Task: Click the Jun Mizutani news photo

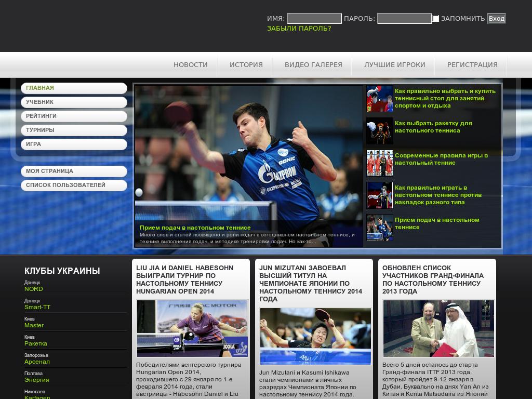Action: [315, 336]
